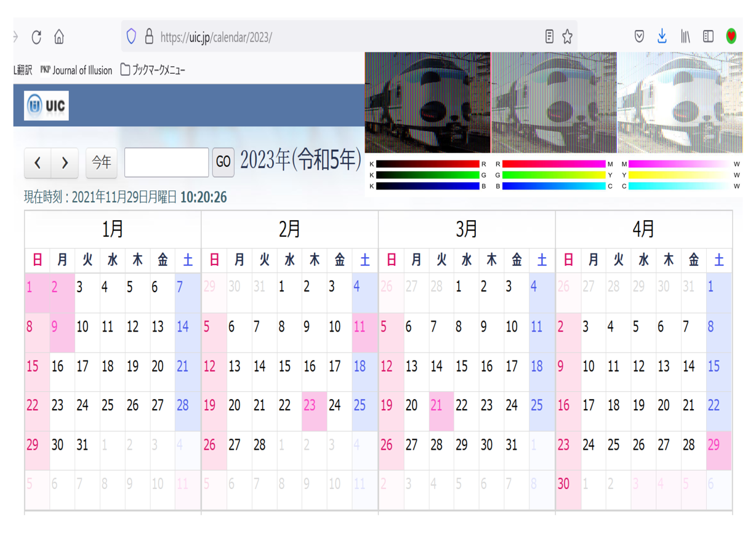Click the GO button
Viewport: 756px width, 534px height.
tap(223, 162)
